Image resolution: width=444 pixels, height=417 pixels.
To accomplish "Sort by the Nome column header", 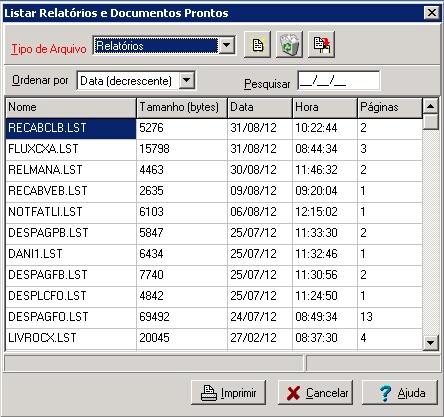I will (x=71, y=108).
